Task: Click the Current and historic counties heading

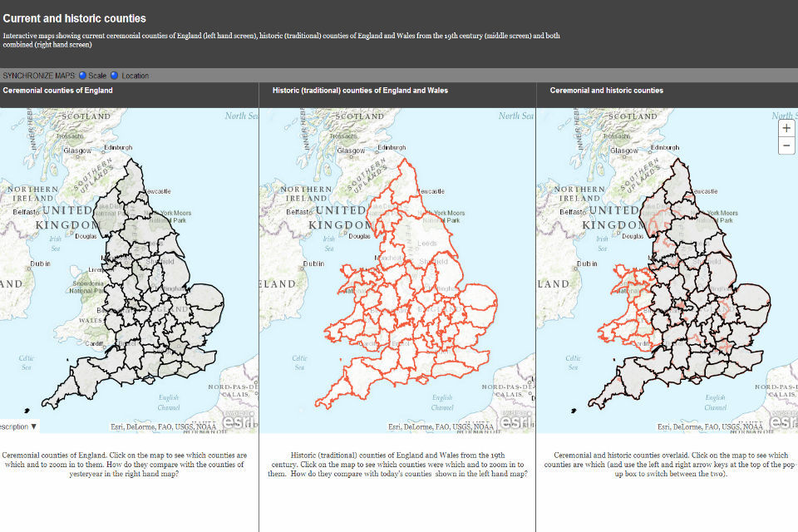Action: tap(74, 18)
